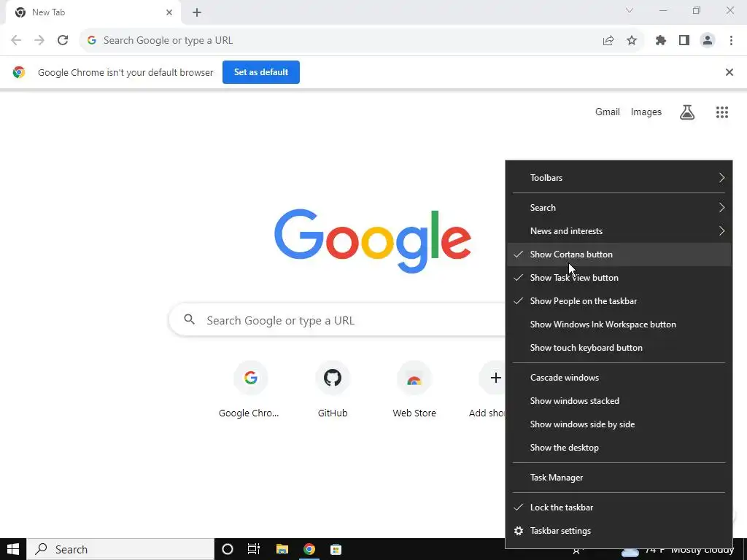Open the Search Labs flask icon

tap(687, 112)
